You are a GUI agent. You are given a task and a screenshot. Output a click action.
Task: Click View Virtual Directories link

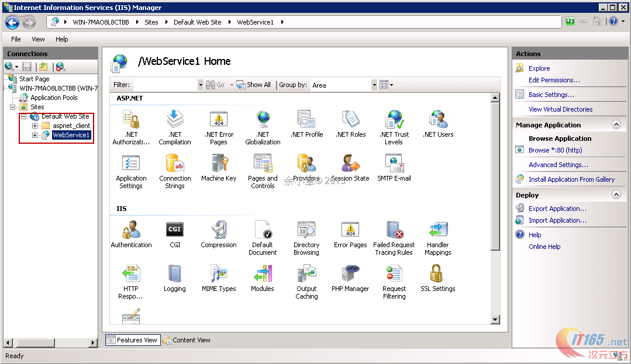(560, 109)
